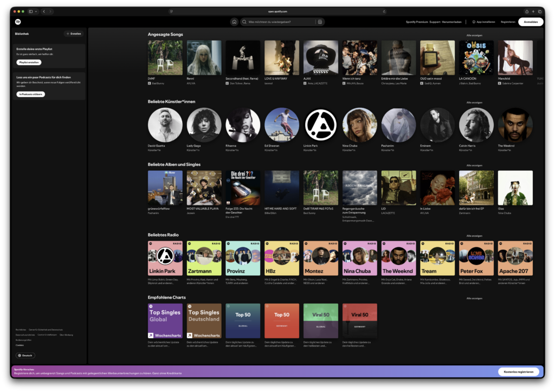
Task: Click the search magnifier icon
Action: click(244, 22)
